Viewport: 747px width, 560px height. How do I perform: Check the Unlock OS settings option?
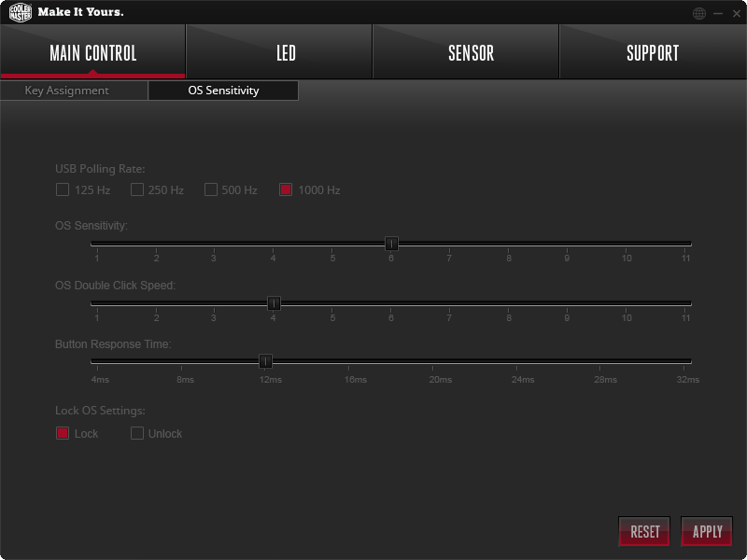point(137,433)
